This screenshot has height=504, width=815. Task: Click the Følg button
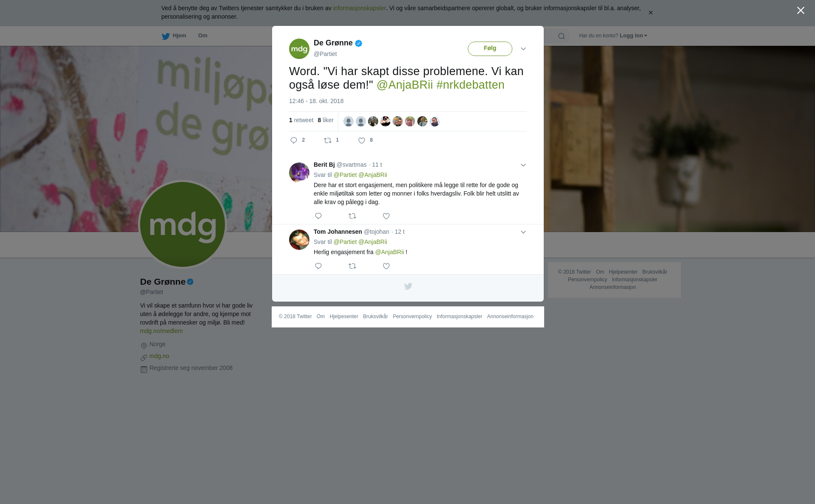(x=490, y=49)
